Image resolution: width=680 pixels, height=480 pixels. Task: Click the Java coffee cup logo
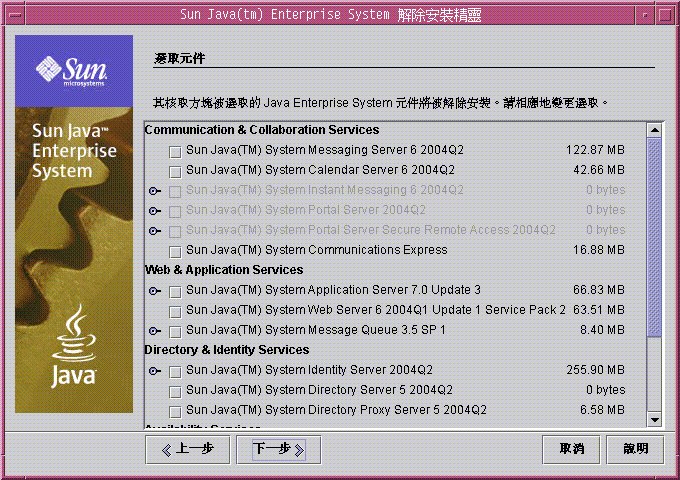coord(74,346)
